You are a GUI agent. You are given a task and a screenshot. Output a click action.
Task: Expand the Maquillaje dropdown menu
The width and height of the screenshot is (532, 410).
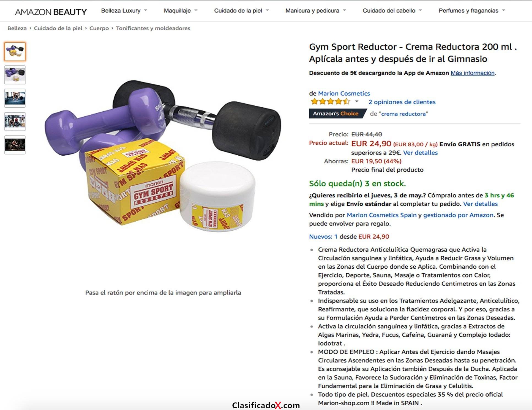click(181, 10)
